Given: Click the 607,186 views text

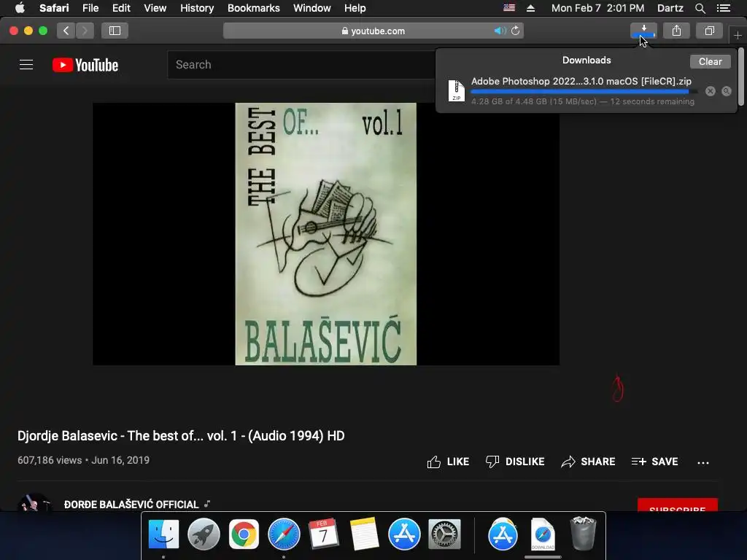Looking at the screenshot, I should 50,461.
